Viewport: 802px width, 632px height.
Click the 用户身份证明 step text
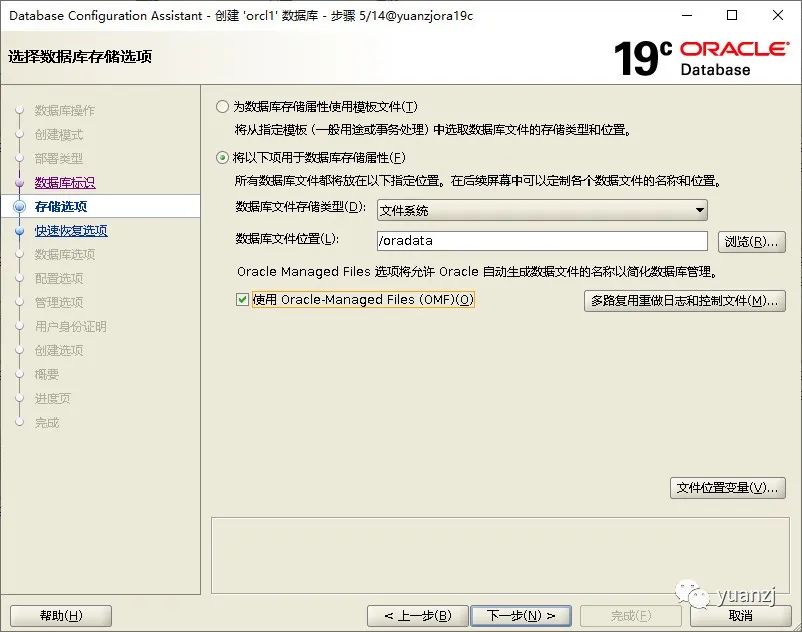pyautogui.click(x=71, y=327)
